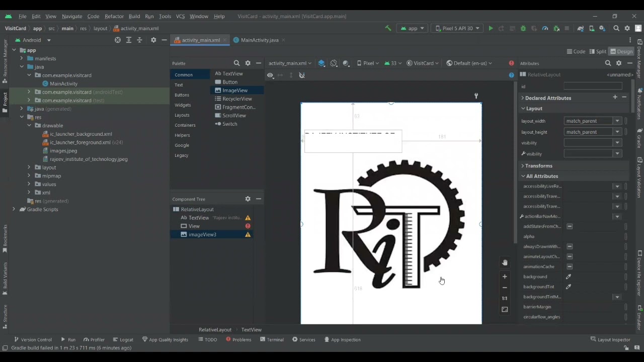The height and width of the screenshot is (362, 644).
Task: Toggle animateLayoutChanges attribute checkbox
Action: (x=570, y=256)
